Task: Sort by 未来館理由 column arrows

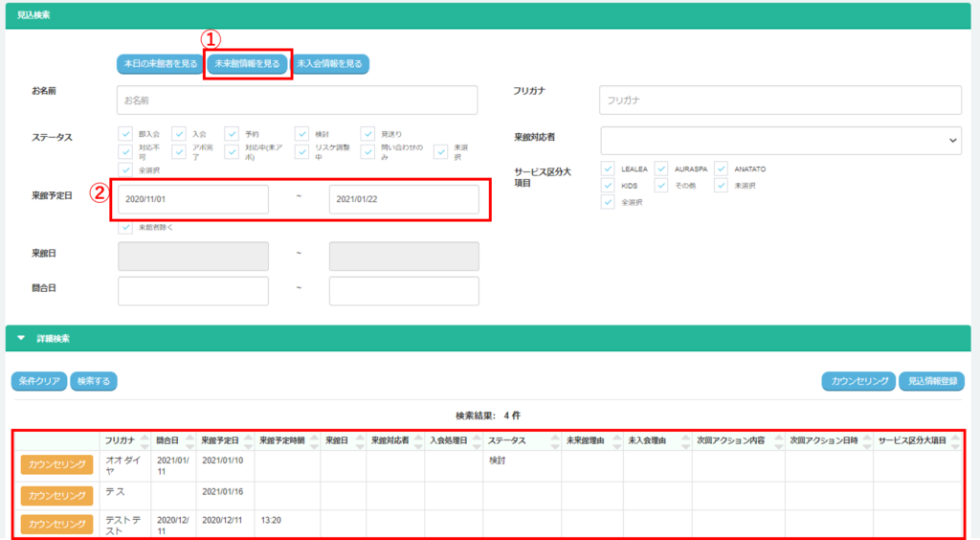Action: click(615, 440)
